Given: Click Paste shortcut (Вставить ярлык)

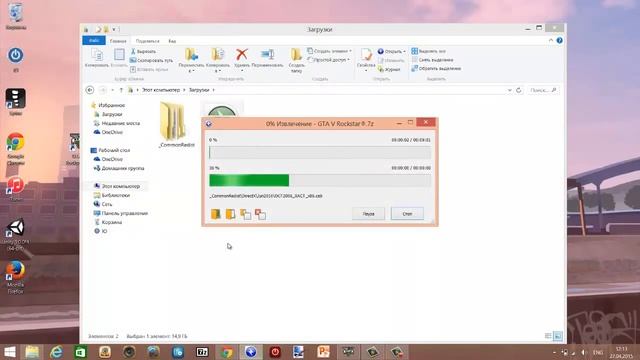Looking at the screenshot, I should (149, 69).
